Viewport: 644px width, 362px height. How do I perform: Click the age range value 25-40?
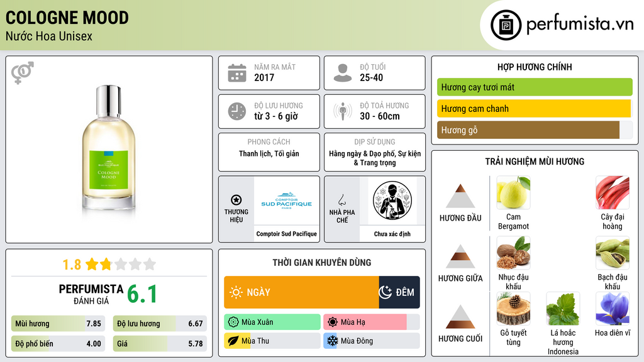pyautogui.click(x=371, y=77)
